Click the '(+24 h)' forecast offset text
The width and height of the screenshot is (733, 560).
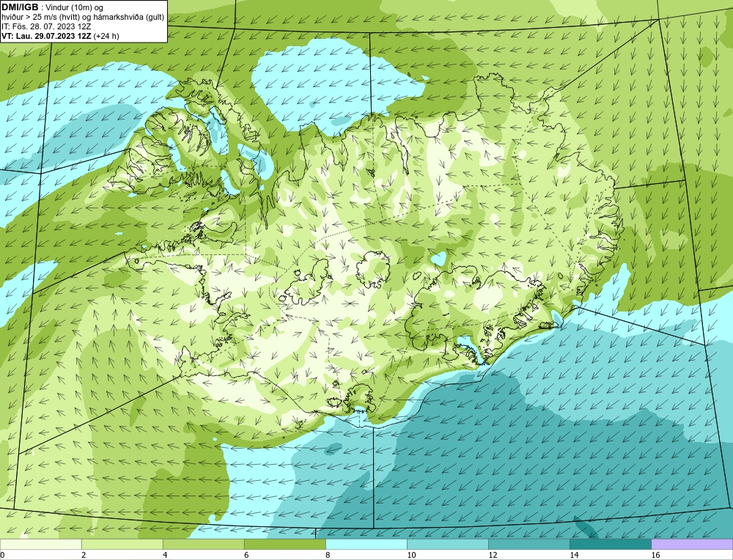click(x=106, y=36)
